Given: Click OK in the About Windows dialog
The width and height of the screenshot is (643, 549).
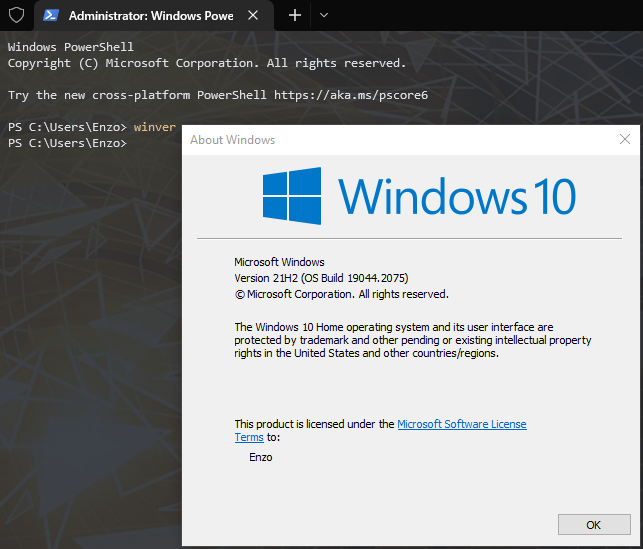Looking at the screenshot, I should [594, 524].
